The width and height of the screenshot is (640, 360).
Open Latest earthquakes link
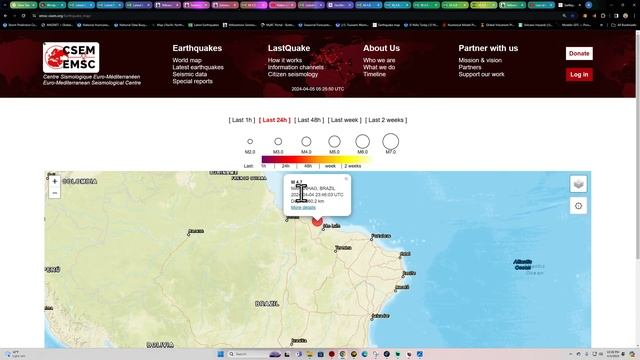pos(198,67)
